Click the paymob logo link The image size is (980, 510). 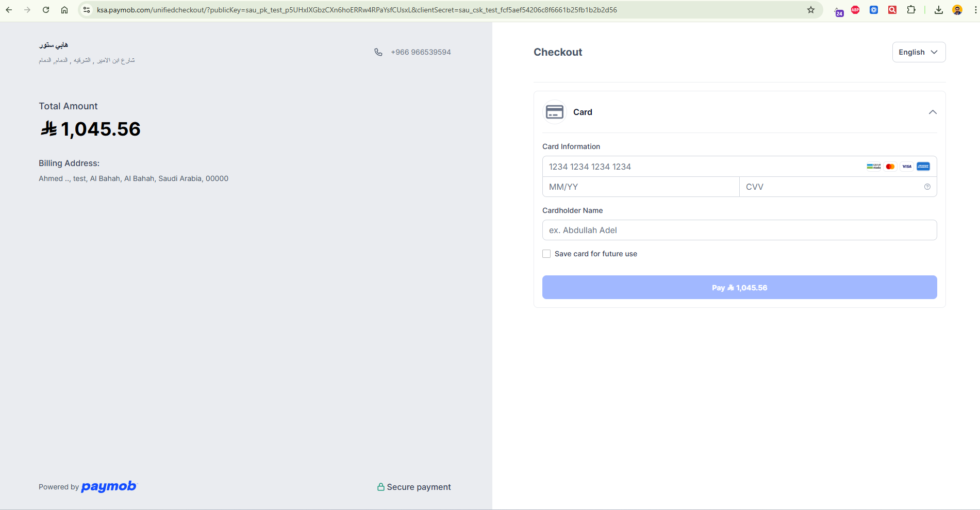coord(109,486)
